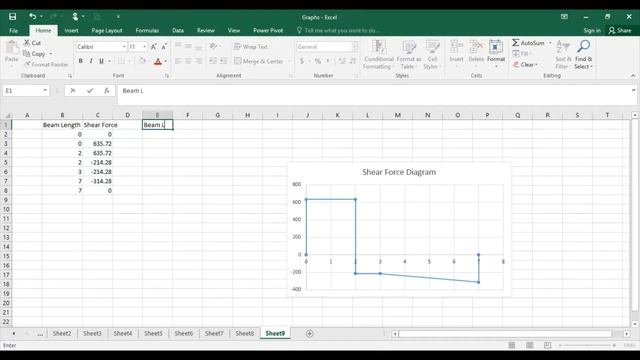Expand the formula bar
Viewport: 640px width, 360px height.
633,90
